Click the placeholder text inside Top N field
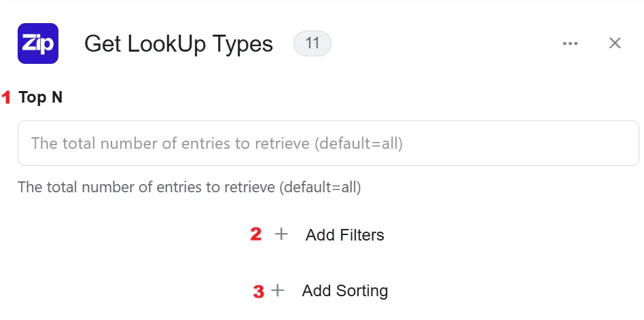Viewport: 644px width, 320px height. coord(217,143)
